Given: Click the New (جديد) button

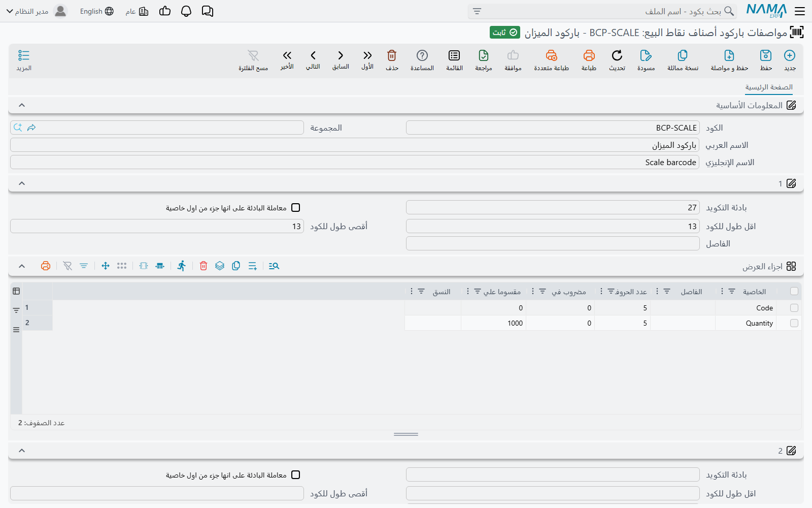Looking at the screenshot, I should coord(790,60).
